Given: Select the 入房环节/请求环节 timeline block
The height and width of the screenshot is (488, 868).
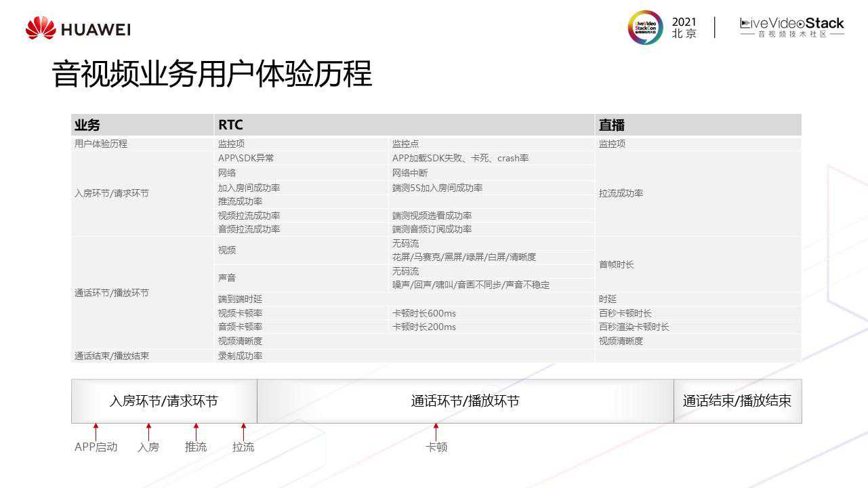Looking at the screenshot, I should pos(164,401).
